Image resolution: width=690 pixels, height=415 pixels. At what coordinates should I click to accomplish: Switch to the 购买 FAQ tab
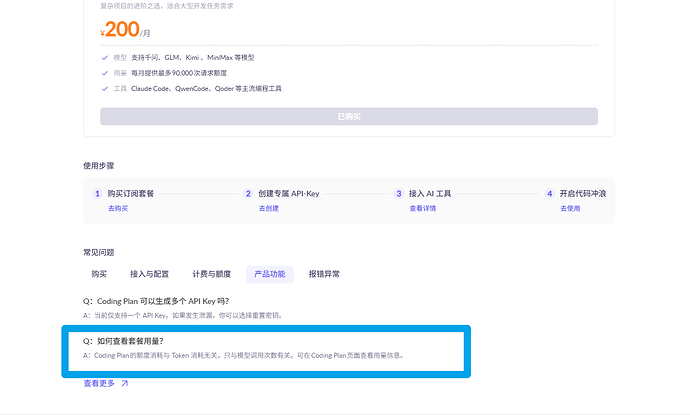(99, 274)
